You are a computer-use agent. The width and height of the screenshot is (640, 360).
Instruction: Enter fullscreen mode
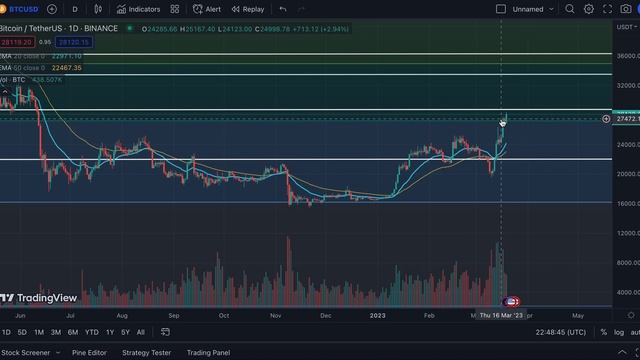click(x=607, y=9)
